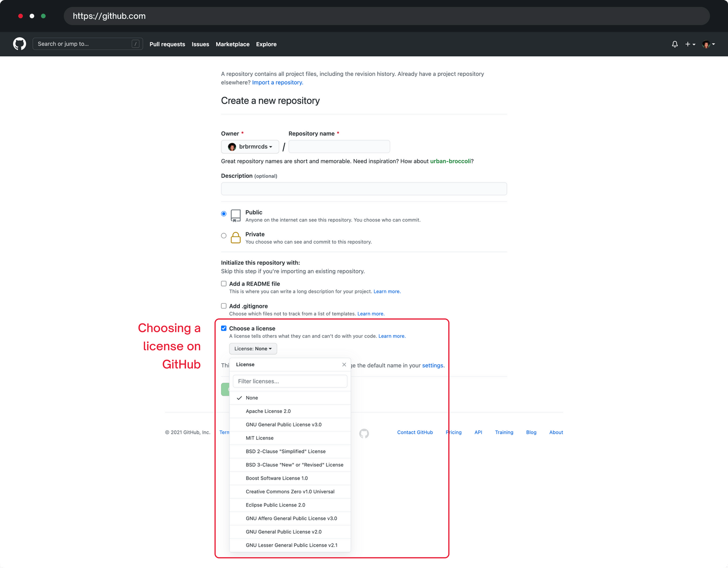Image resolution: width=728 pixels, height=568 pixels.
Task: Uncheck the Choose a license checkbox
Action: [x=224, y=328]
